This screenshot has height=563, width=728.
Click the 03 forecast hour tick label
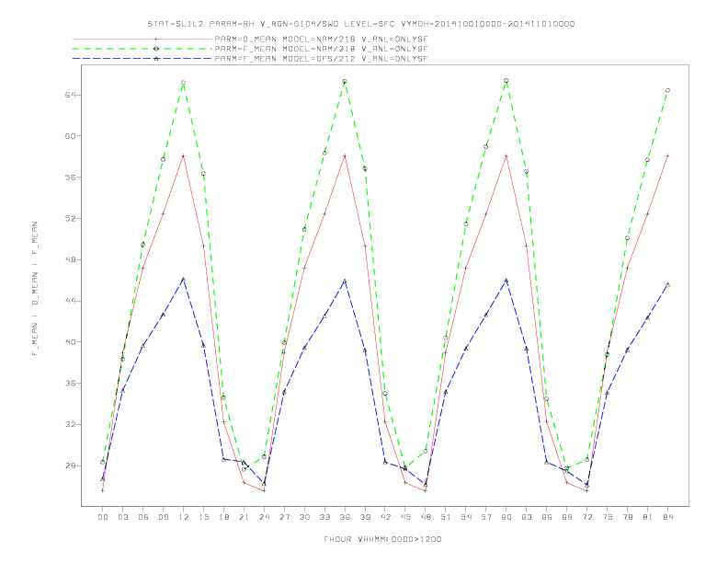tap(123, 517)
